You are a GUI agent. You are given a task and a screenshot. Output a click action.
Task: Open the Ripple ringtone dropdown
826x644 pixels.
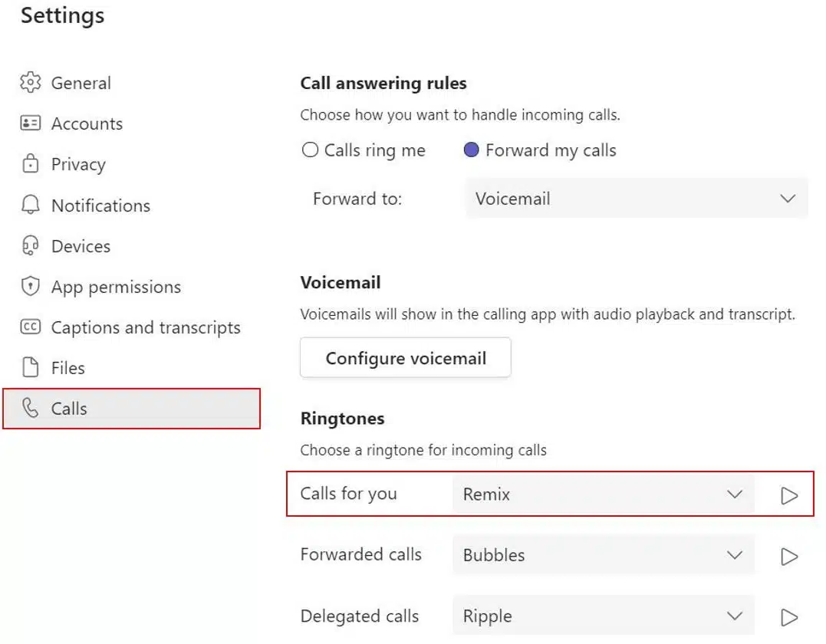click(603, 616)
